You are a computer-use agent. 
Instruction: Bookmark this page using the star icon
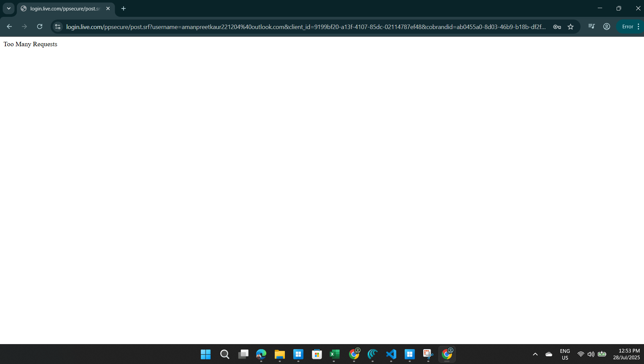tap(571, 27)
